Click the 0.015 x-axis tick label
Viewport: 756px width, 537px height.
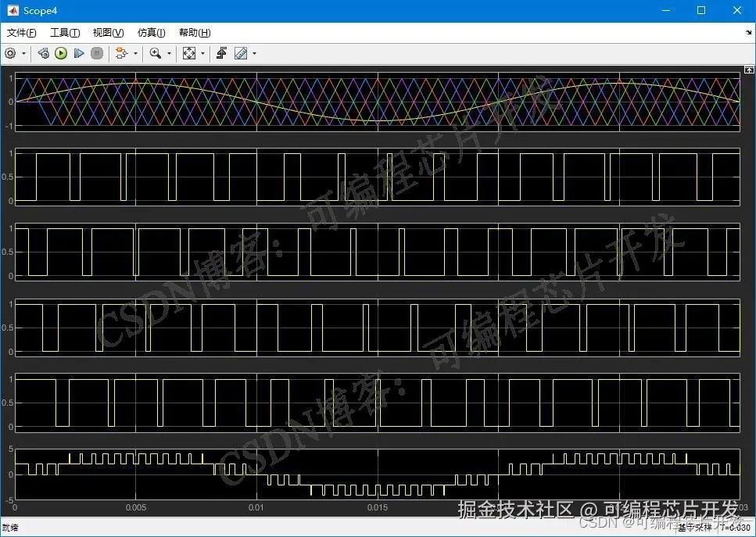[378, 507]
